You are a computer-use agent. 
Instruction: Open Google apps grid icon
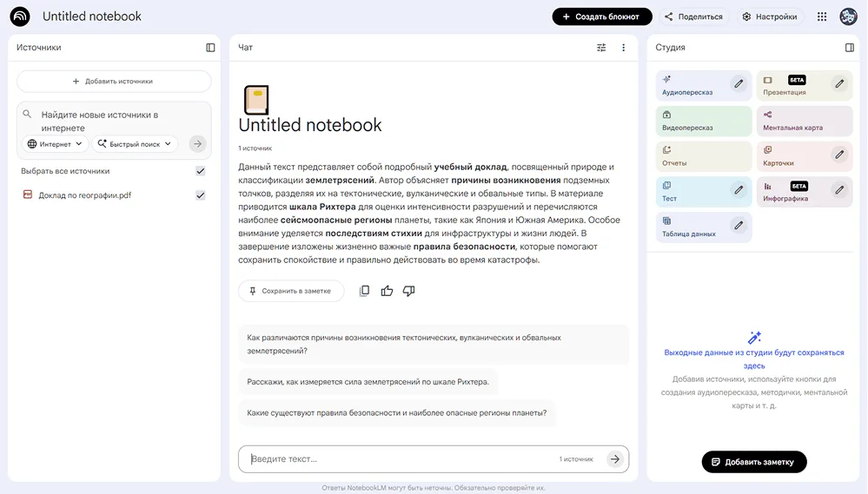tap(822, 16)
